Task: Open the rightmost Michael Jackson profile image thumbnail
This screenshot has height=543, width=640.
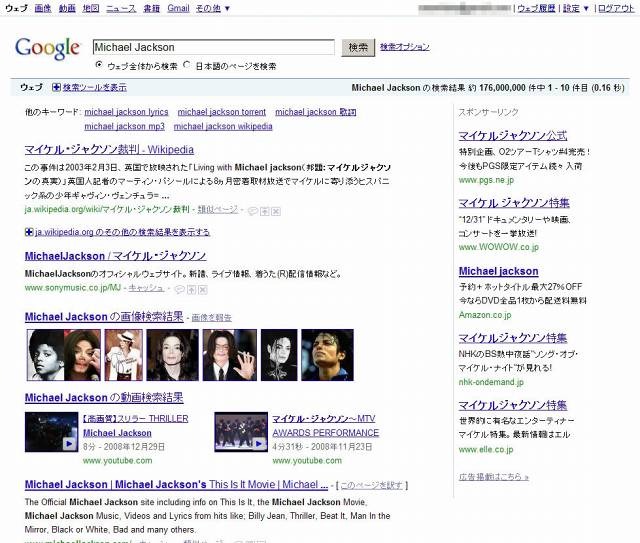Action: coord(327,355)
